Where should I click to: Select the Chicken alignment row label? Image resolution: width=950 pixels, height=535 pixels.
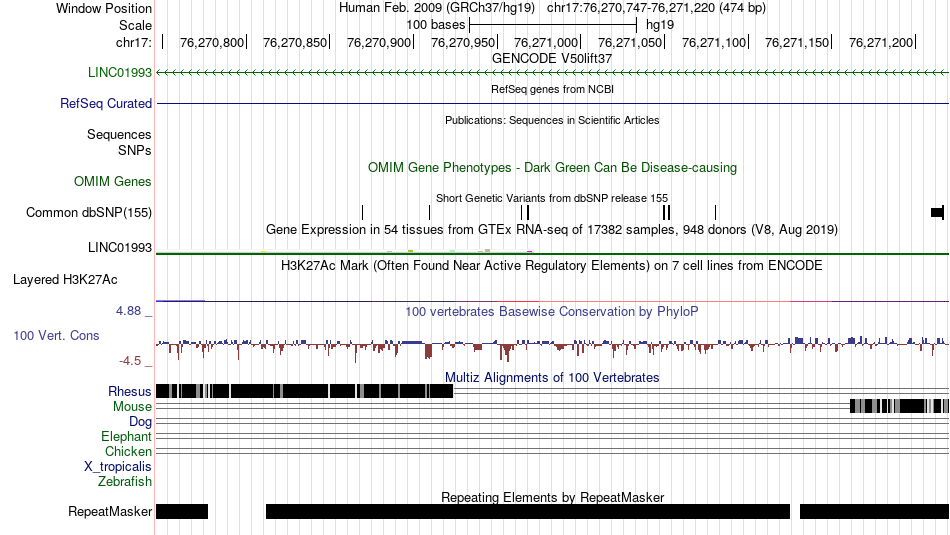coord(128,451)
